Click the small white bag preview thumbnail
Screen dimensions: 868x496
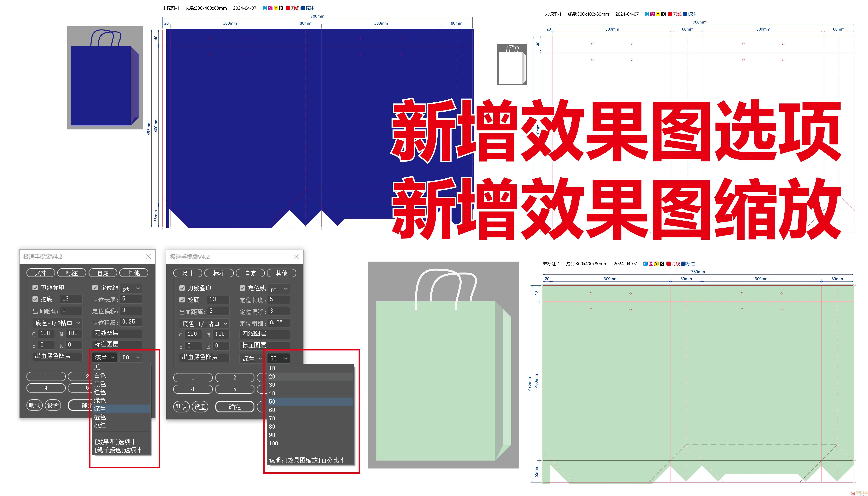(x=512, y=64)
